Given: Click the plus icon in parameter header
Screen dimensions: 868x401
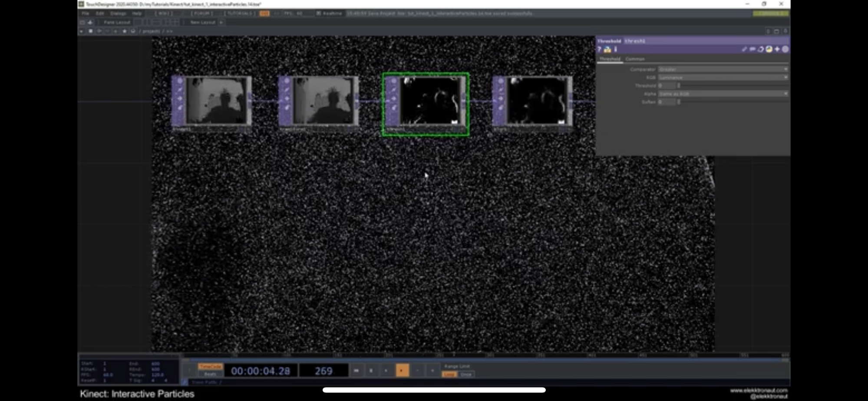Looking at the screenshot, I should click(777, 49).
